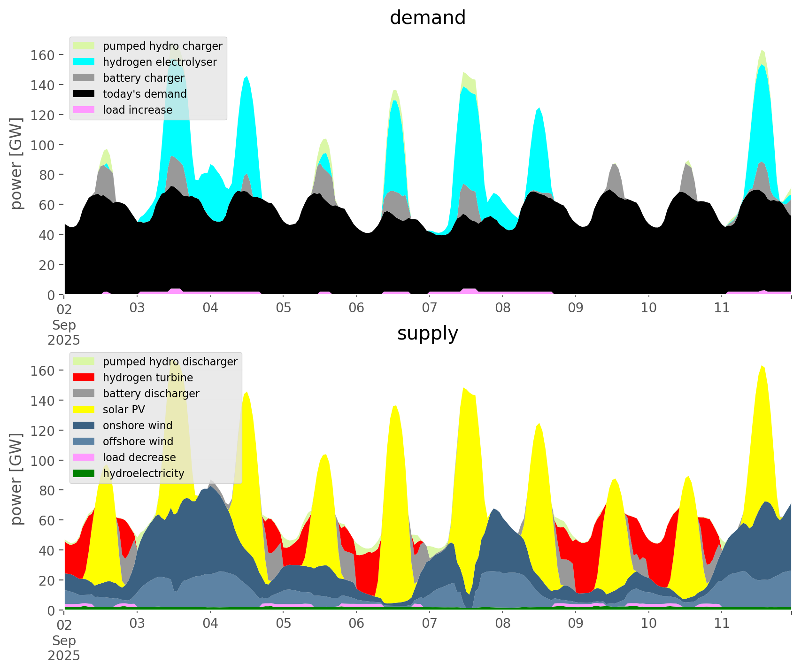Click the 'demand' chart title
The image size is (801, 672).
[427, 18]
